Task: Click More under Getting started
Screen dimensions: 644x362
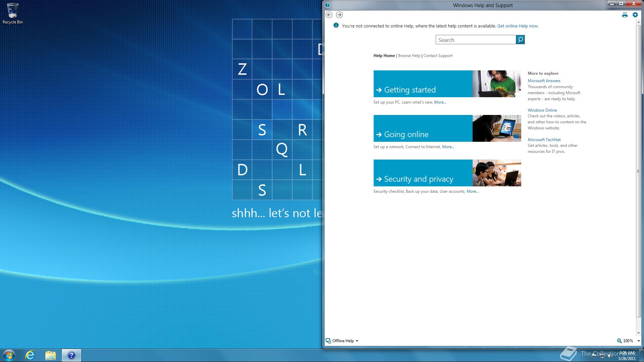Action: tap(440, 102)
